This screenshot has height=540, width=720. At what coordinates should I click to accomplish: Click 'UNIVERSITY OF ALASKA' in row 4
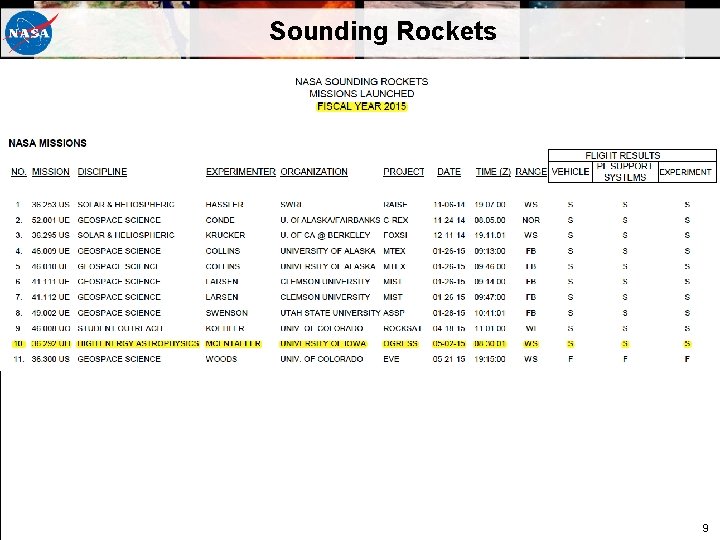pos(328,251)
